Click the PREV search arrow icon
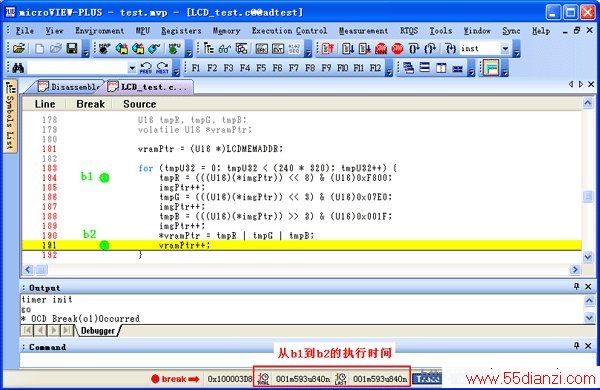This screenshot has width=600, height=390. (146, 68)
